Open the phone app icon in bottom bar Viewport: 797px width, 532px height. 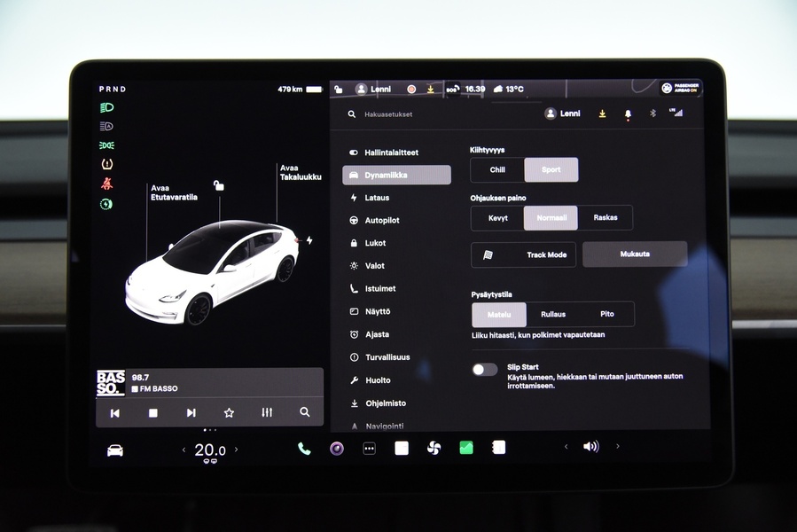pos(303,449)
